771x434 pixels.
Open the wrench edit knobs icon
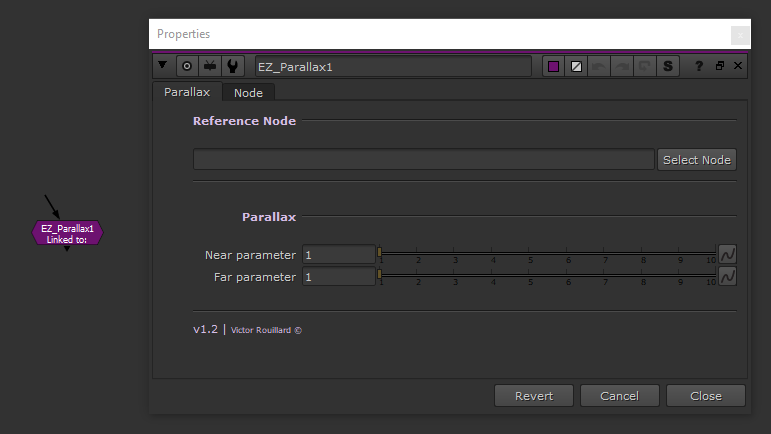point(233,66)
